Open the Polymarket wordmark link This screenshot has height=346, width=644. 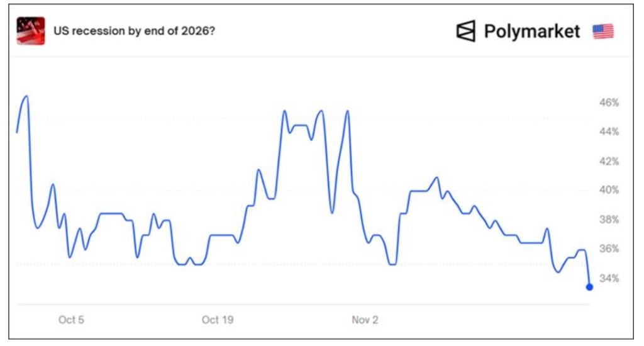click(531, 31)
